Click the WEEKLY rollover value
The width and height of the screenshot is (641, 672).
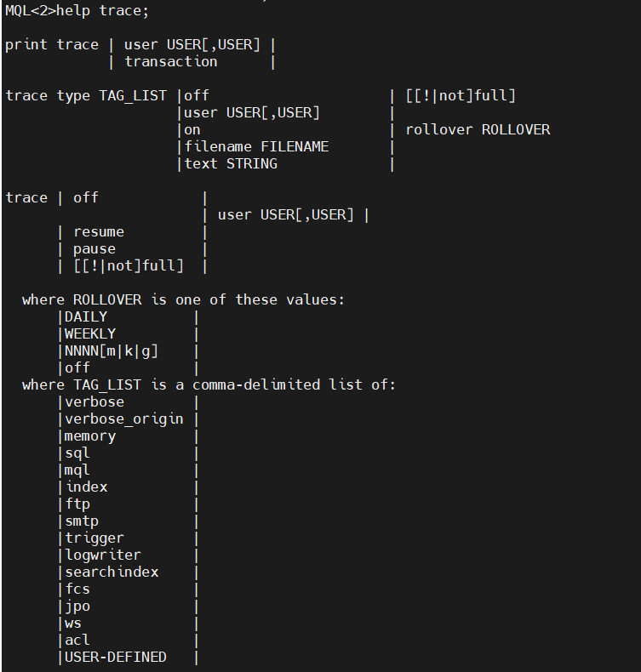90,333
